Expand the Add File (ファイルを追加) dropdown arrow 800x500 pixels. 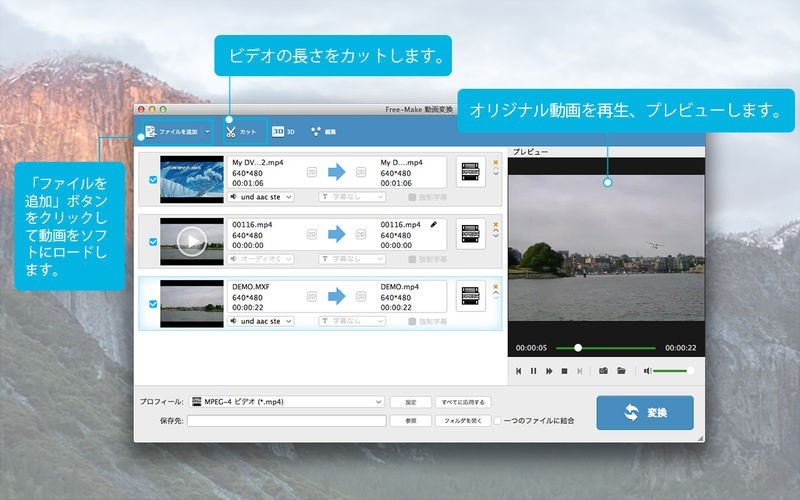point(207,131)
